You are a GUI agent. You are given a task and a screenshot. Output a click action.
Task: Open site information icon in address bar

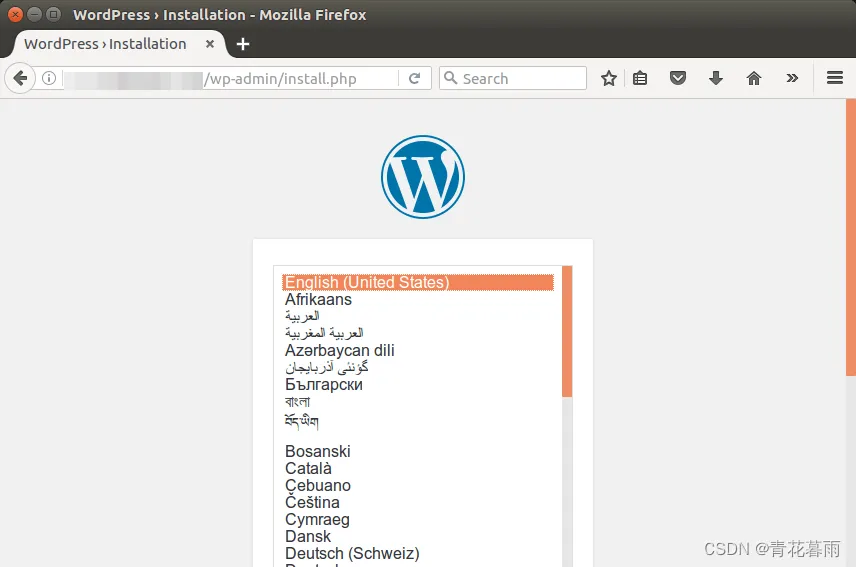[x=49, y=79]
